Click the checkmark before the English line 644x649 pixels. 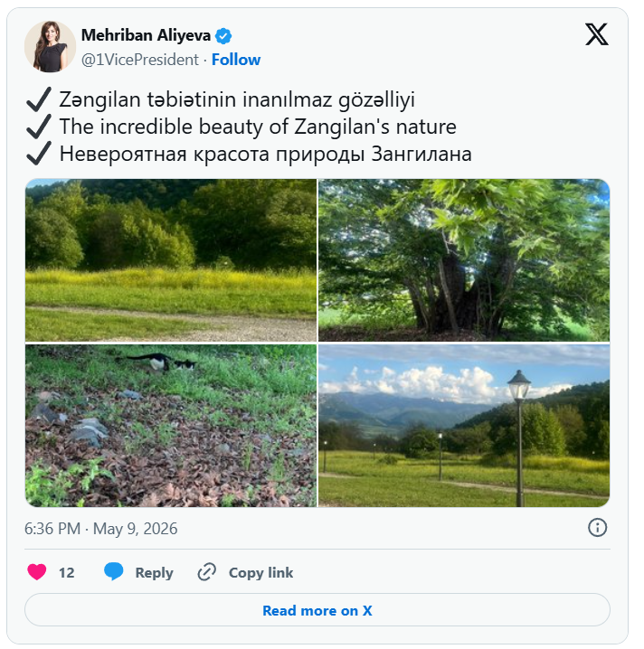point(39,127)
